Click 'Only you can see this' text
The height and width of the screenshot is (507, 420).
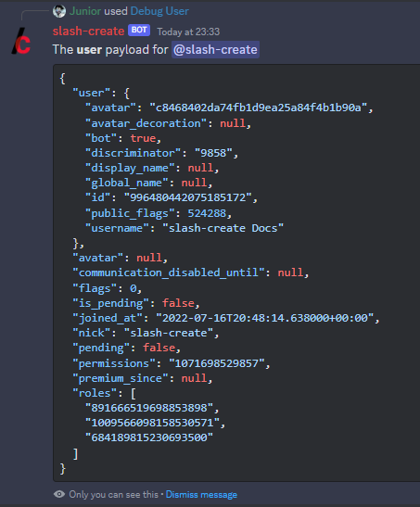point(114,494)
